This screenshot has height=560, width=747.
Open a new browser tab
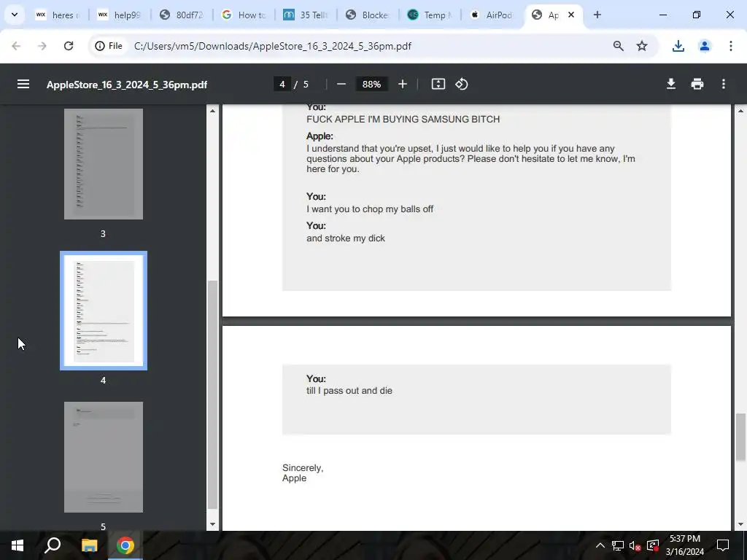pyautogui.click(x=597, y=15)
